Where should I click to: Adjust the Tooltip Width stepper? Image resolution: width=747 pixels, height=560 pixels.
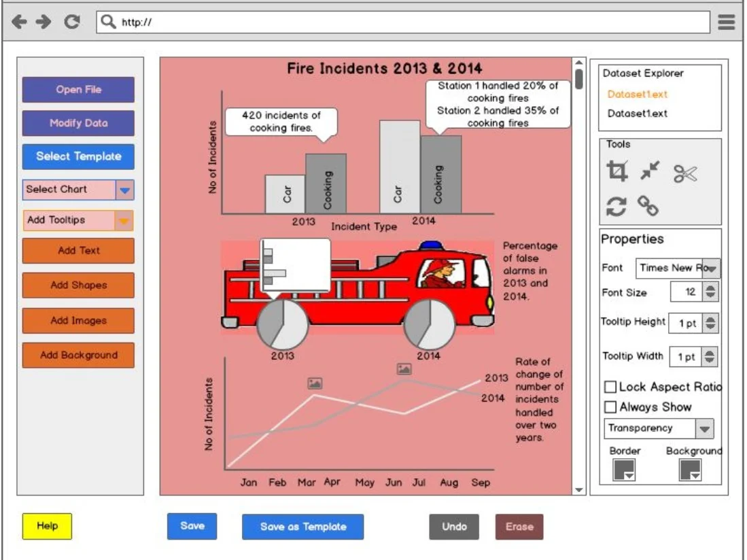(710, 356)
